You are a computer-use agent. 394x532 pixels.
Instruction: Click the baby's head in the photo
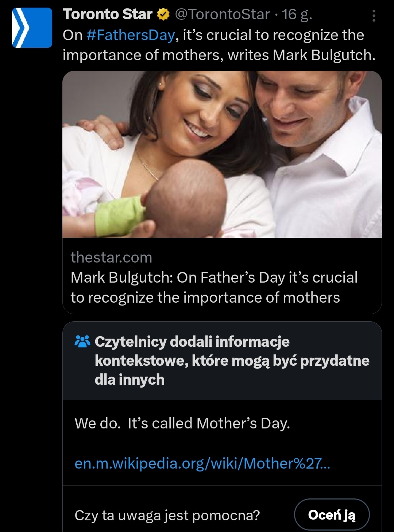click(x=186, y=197)
